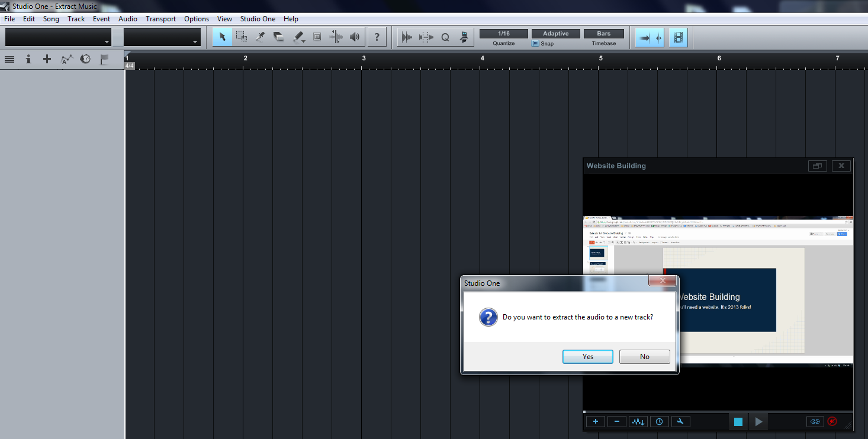Open the tempo clock track icon
Image resolution: width=868 pixels, height=439 pixels.
[x=85, y=59]
